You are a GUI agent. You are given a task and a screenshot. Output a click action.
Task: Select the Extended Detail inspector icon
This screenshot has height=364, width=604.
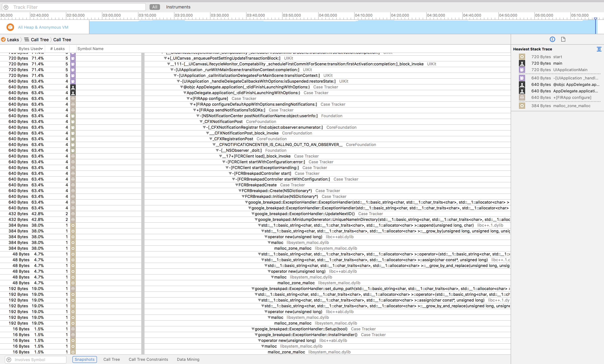tap(552, 39)
